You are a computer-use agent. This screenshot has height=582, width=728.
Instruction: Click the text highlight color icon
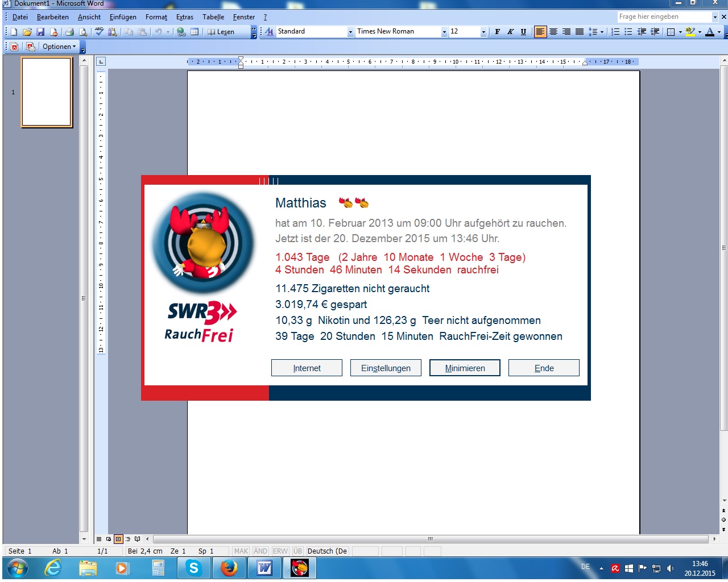690,32
